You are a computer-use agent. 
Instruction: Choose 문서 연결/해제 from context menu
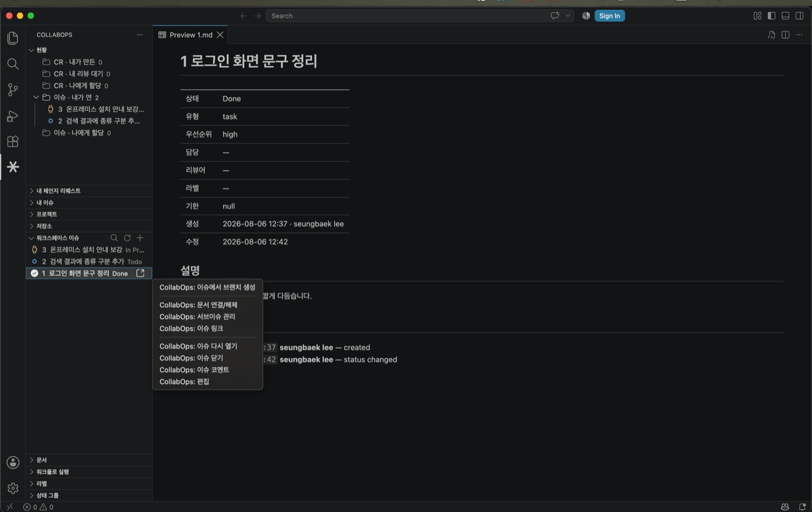click(x=208, y=305)
